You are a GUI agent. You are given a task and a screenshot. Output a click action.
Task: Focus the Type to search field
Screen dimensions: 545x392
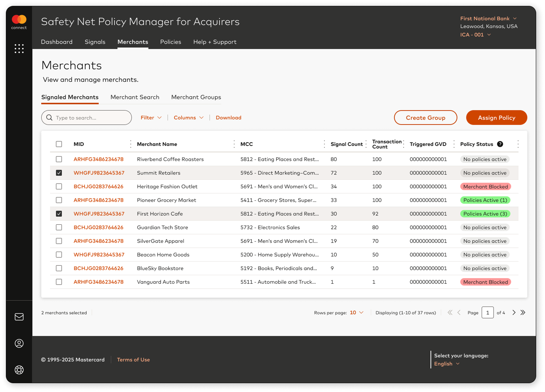87,118
